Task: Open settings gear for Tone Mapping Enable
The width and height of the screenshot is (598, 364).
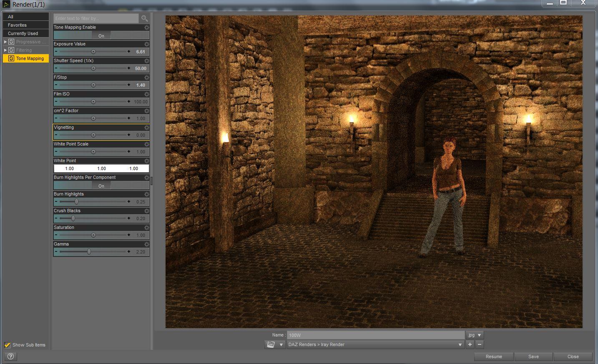Action: (146, 28)
